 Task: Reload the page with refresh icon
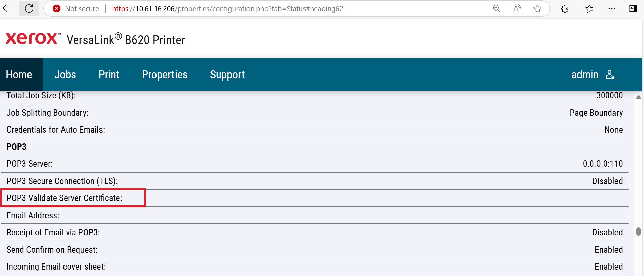pyautogui.click(x=29, y=8)
